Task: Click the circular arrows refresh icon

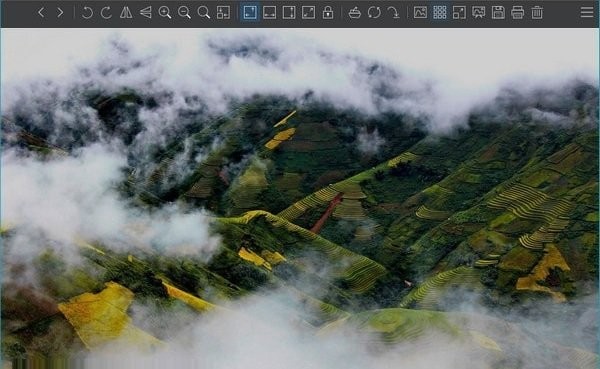Action: pos(374,13)
